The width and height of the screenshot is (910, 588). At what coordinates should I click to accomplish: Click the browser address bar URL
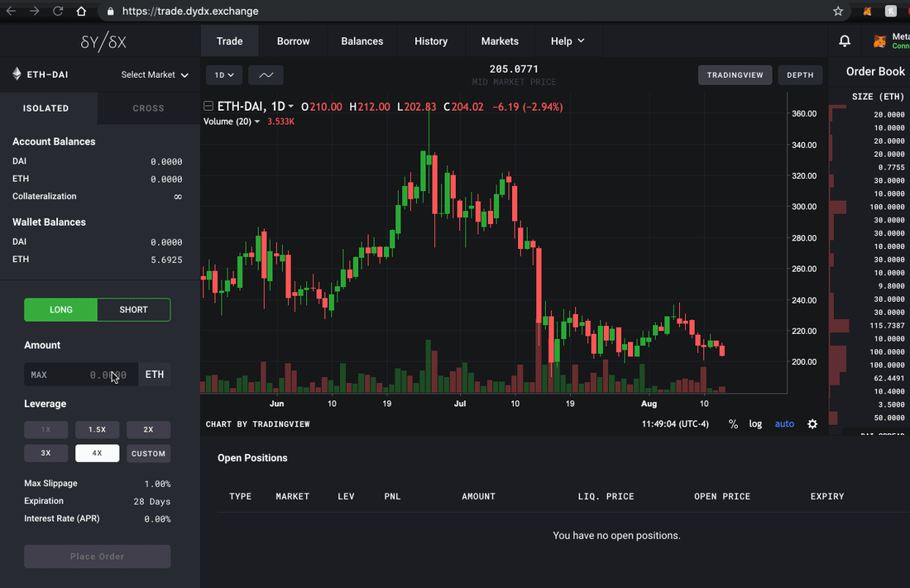tap(190, 11)
